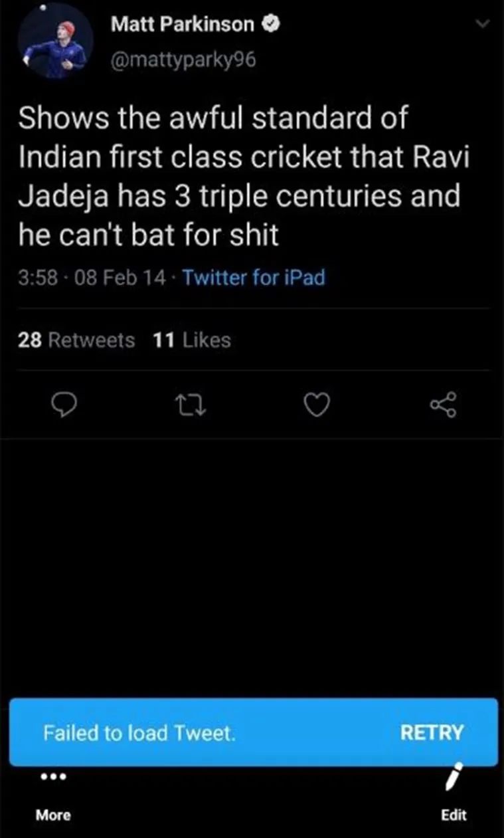Open the More label at bottom left
Viewport: 504px width, 838px height.
(x=53, y=815)
